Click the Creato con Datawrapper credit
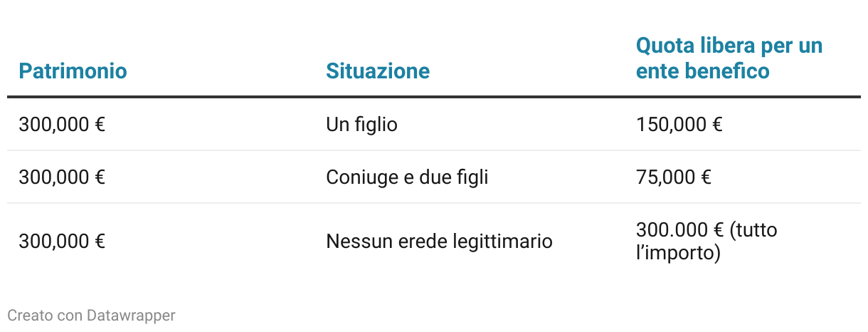868x332 pixels. (91, 315)
